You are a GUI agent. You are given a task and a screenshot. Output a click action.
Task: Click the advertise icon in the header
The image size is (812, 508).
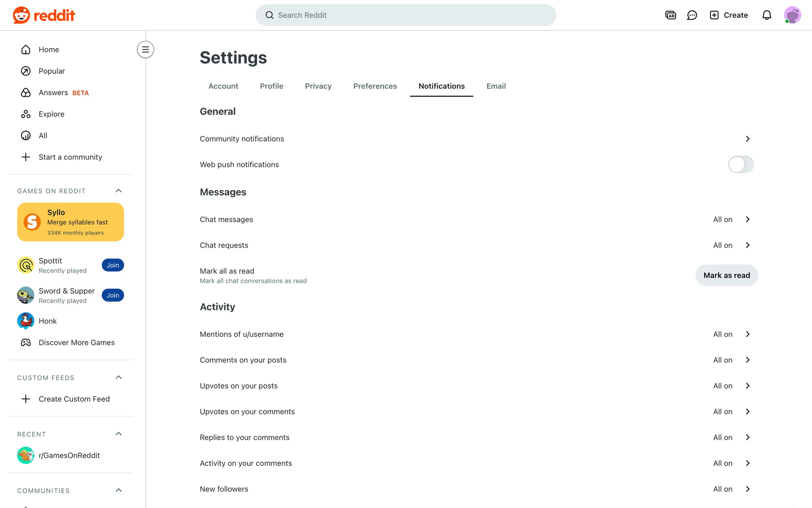[x=671, y=15]
